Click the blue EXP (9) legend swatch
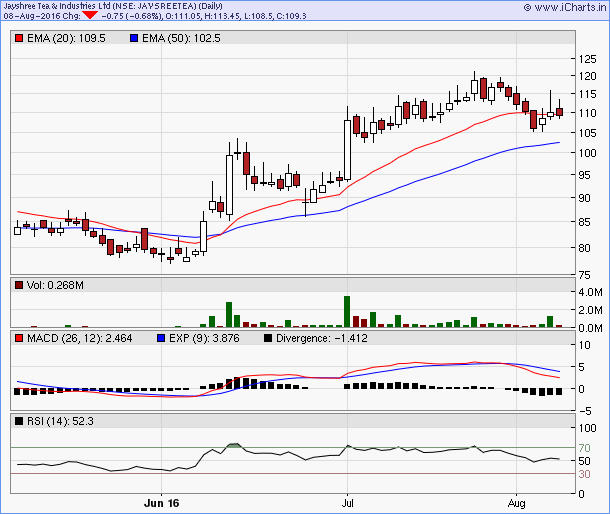Image resolution: width=610 pixels, height=514 pixels. (x=161, y=338)
